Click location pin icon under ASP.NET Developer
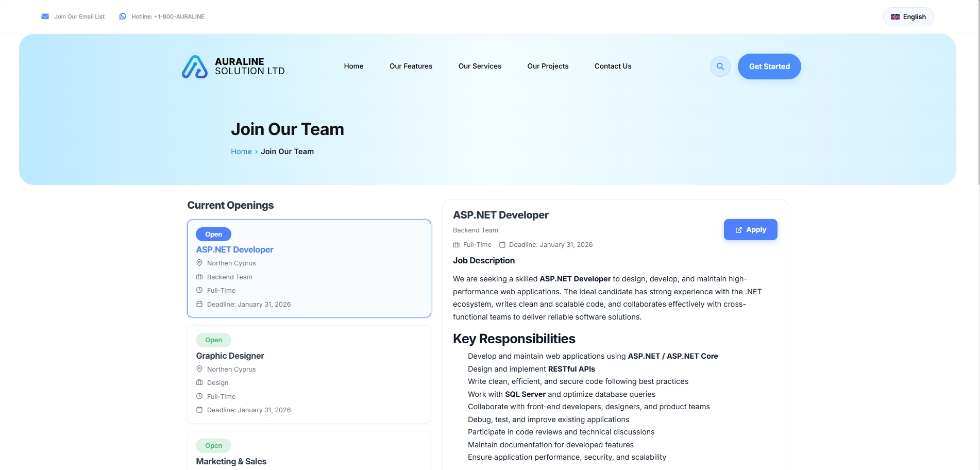 tap(199, 263)
